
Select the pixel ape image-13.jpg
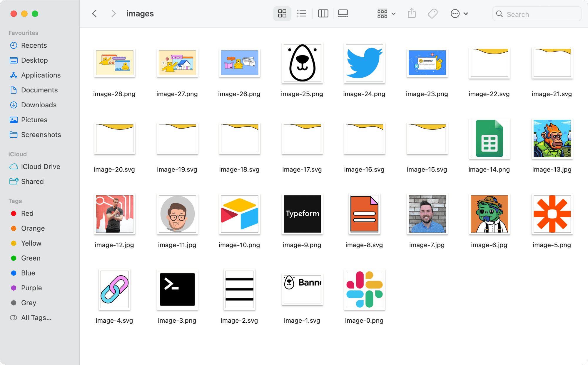coord(552,139)
